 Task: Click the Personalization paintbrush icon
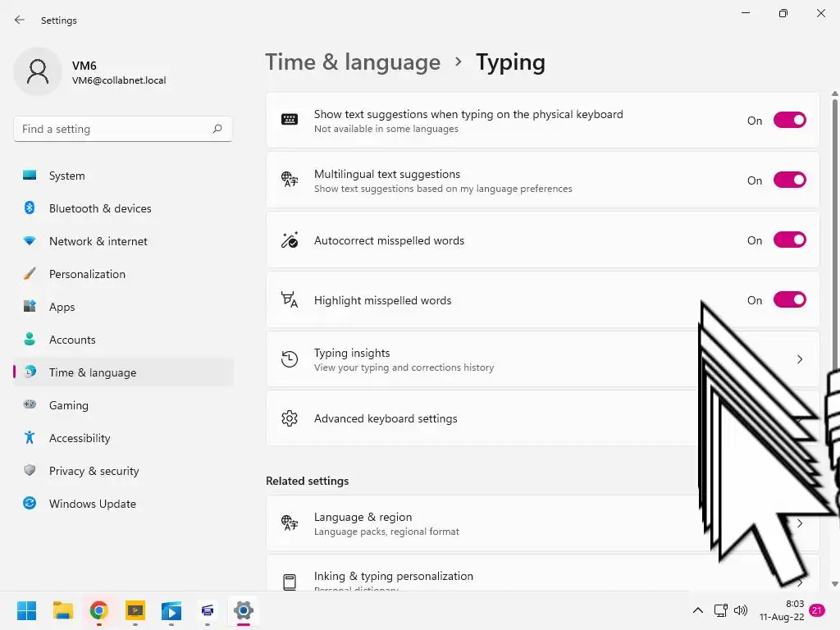pyautogui.click(x=30, y=273)
